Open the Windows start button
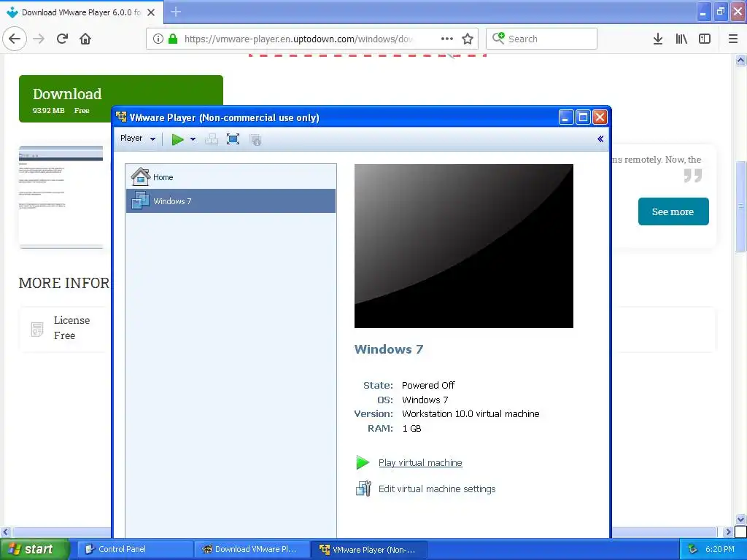 [35, 550]
